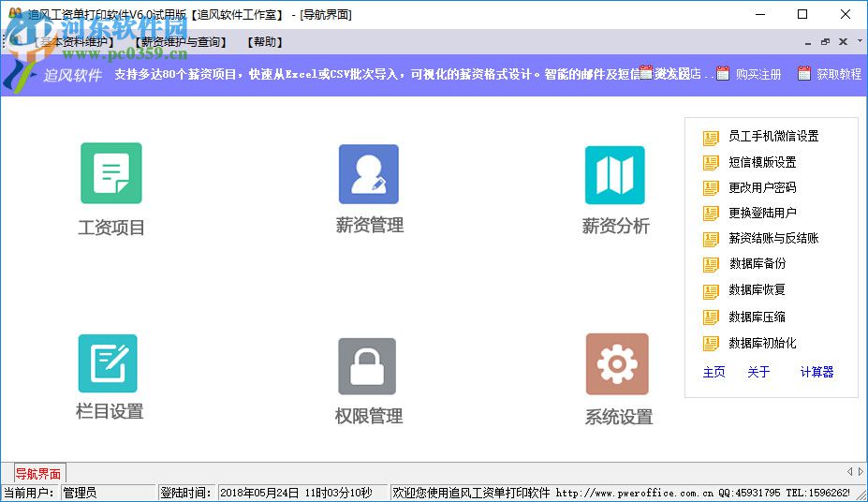
Task: Open 更改用户密码 link
Action: [762, 187]
